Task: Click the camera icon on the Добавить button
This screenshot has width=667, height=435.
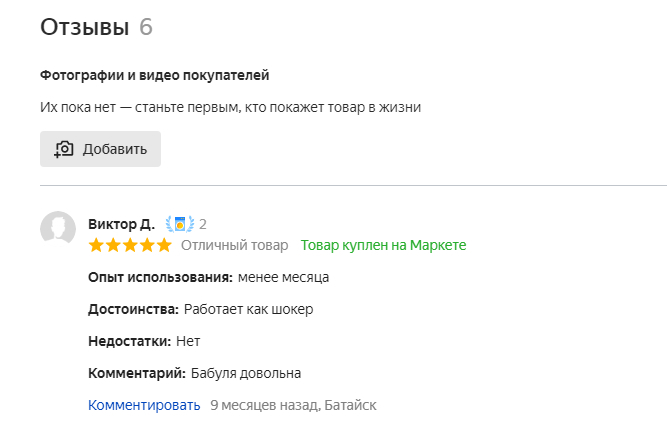Action: pos(64,149)
